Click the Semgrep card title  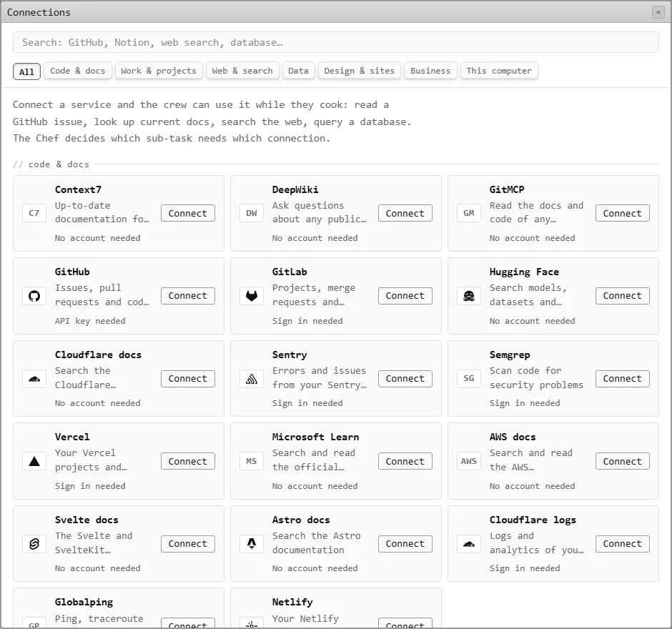[510, 355]
